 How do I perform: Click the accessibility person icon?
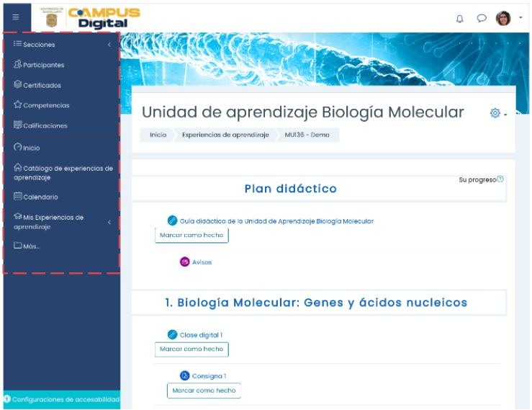click(x=7, y=399)
